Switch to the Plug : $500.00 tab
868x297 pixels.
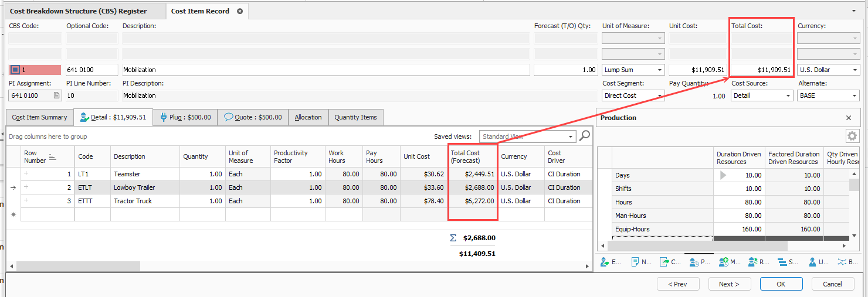pos(185,117)
